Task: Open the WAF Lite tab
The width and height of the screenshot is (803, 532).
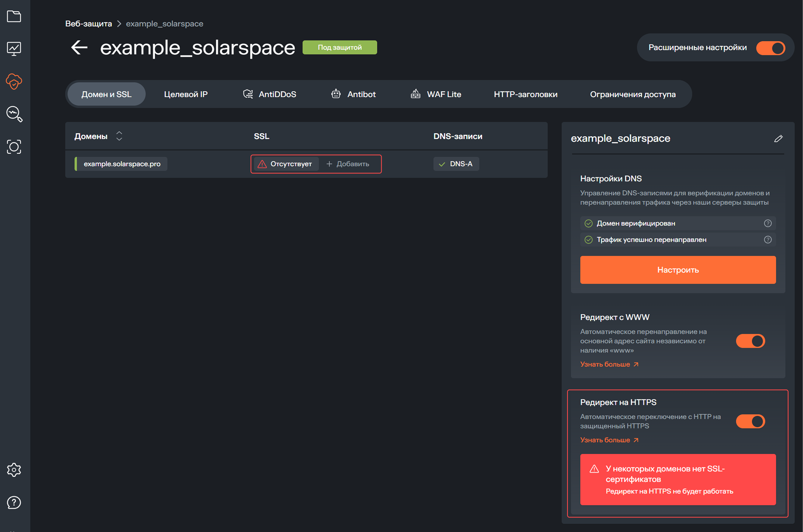Action: pos(436,94)
